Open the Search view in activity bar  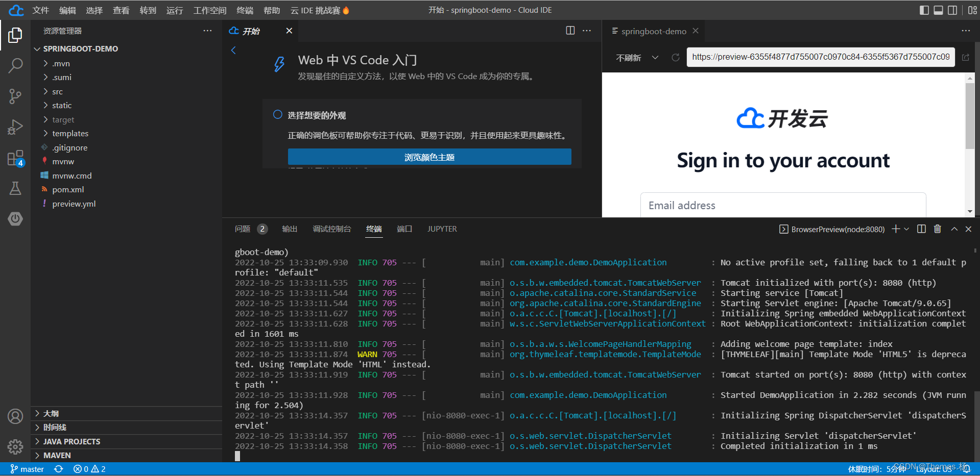[x=15, y=65]
